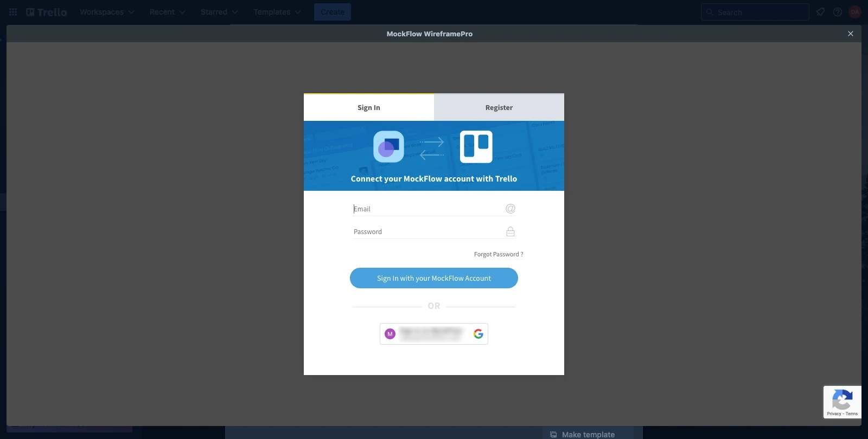Viewport: 868px width, 439px height.
Task: Open the Forgot Password link
Action: tap(499, 254)
